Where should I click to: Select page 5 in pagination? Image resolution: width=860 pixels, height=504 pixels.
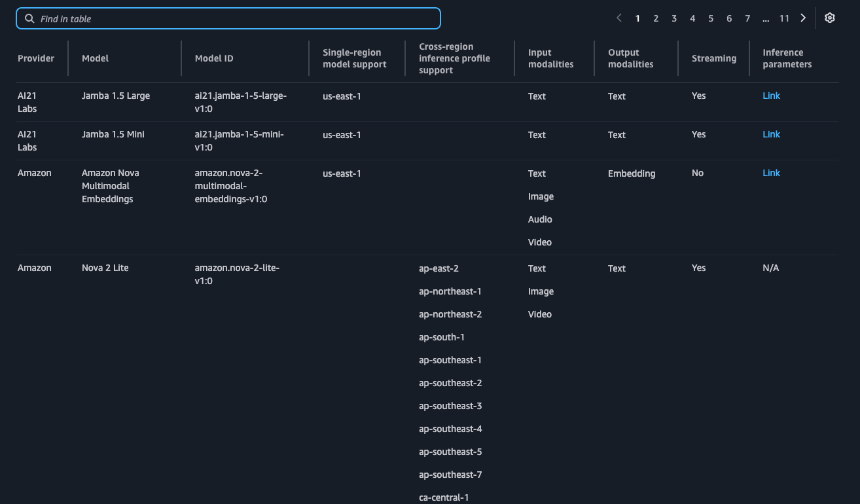click(711, 19)
